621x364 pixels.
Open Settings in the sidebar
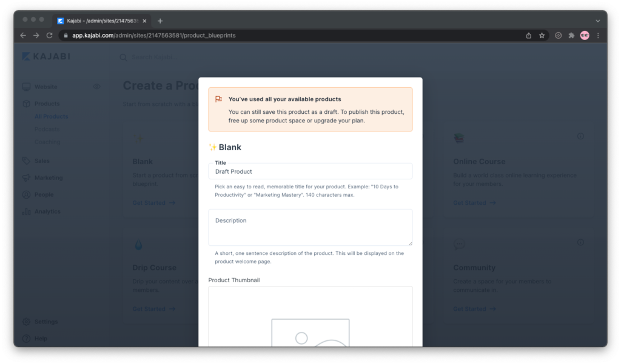46,322
